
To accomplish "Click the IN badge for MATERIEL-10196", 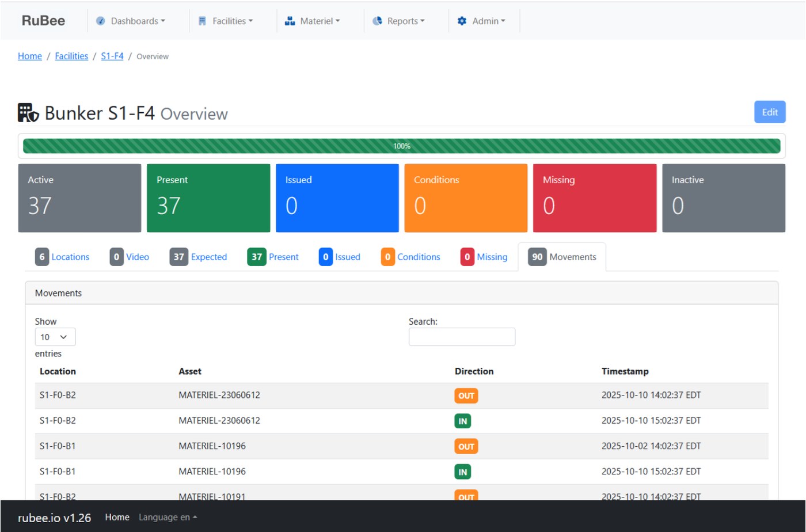I will coord(462,472).
